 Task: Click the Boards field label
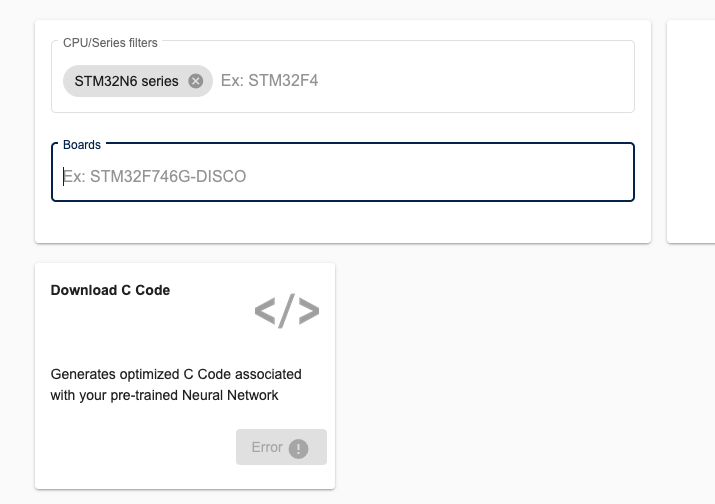(x=82, y=145)
